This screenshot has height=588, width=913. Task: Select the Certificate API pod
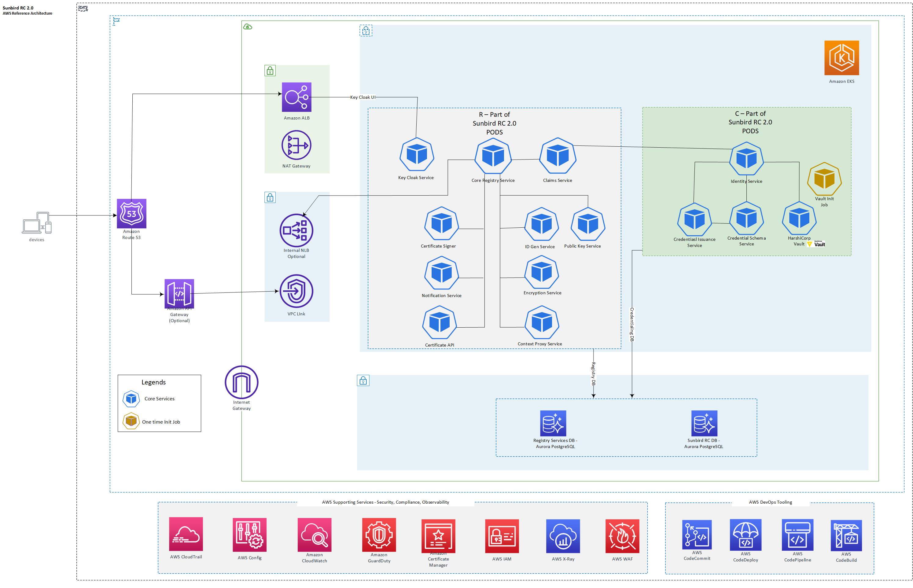(440, 322)
